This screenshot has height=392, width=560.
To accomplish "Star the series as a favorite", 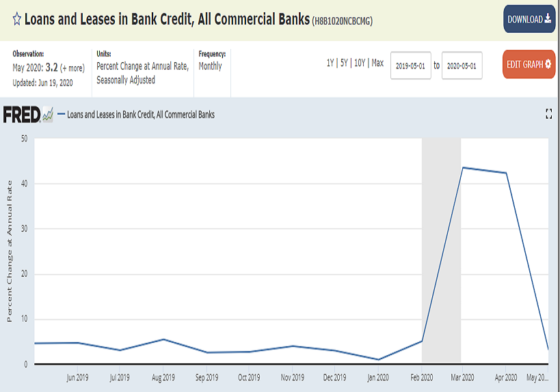I will click(x=17, y=19).
